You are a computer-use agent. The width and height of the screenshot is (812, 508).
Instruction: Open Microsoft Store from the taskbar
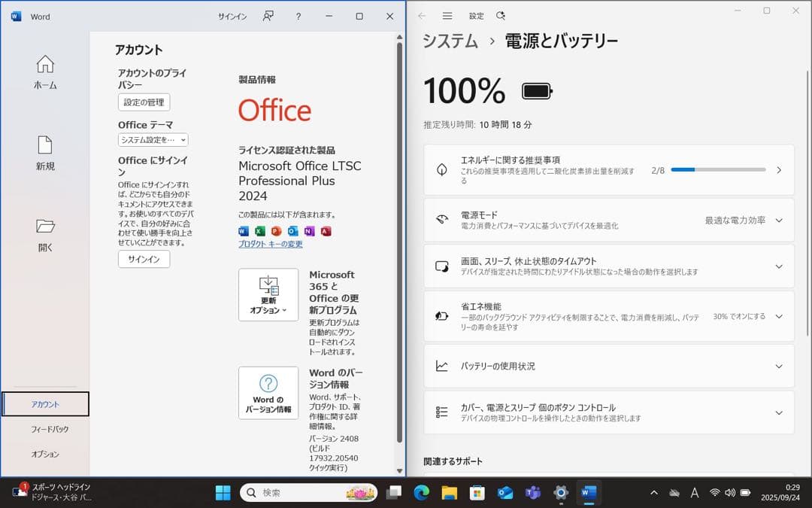pyautogui.click(x=477, y=492)
